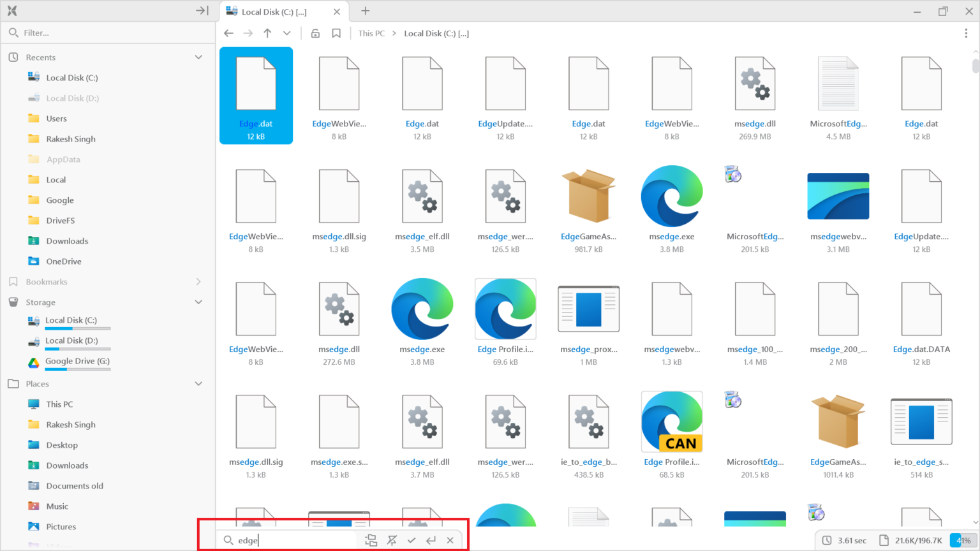
Task: Open search results in new tab icon
Action: (371, 540)
